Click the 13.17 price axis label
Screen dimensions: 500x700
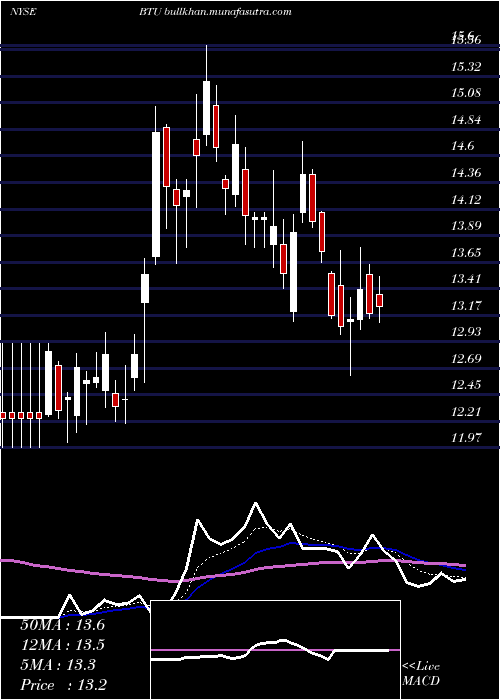(467, 306)
